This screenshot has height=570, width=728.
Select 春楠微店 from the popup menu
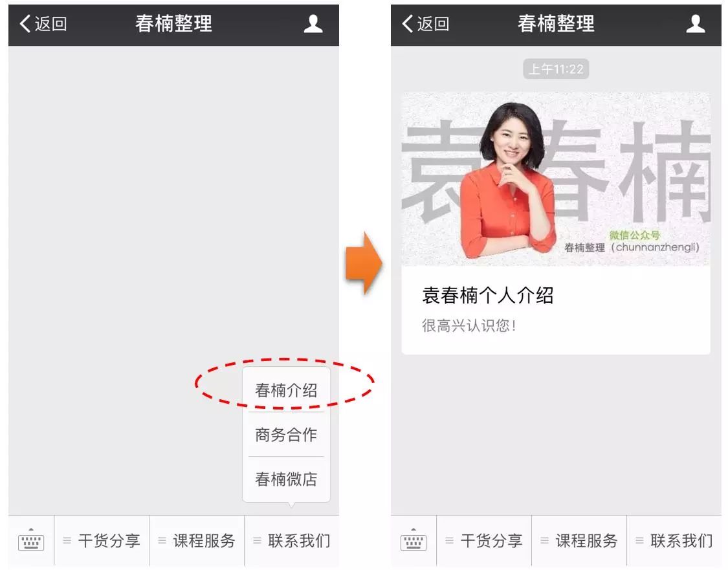click(x=286, y=479)
